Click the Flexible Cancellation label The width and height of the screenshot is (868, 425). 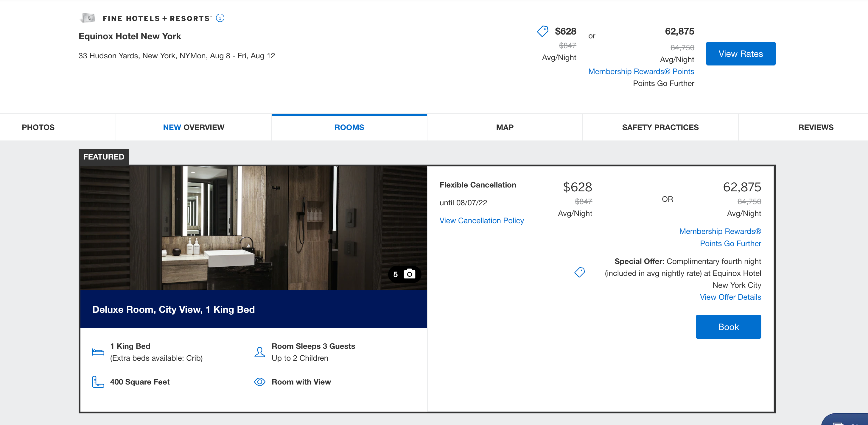(x=477, y=185)
